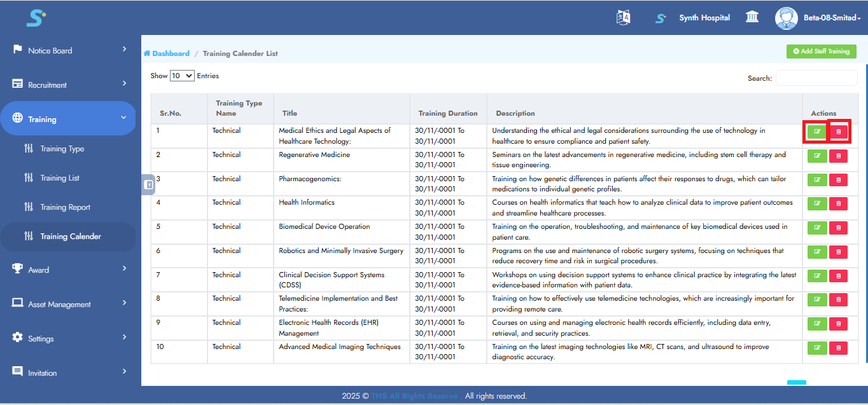Click the edit icon for Regenerative Medicine row
Viewport: 868px width, 405px height.
click(817, 156)
